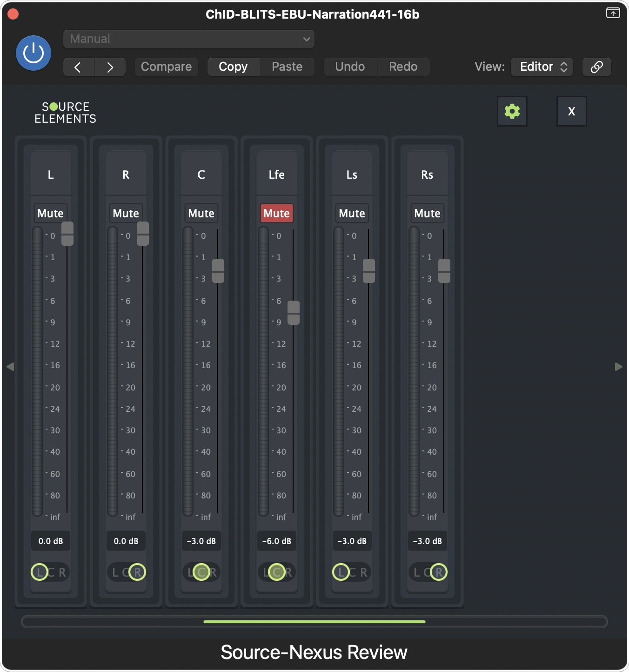The height and width of the screenshot is (672, 629).
Task: Click the C channel -3.0 dB field
Action: click(x=201, y=541)
